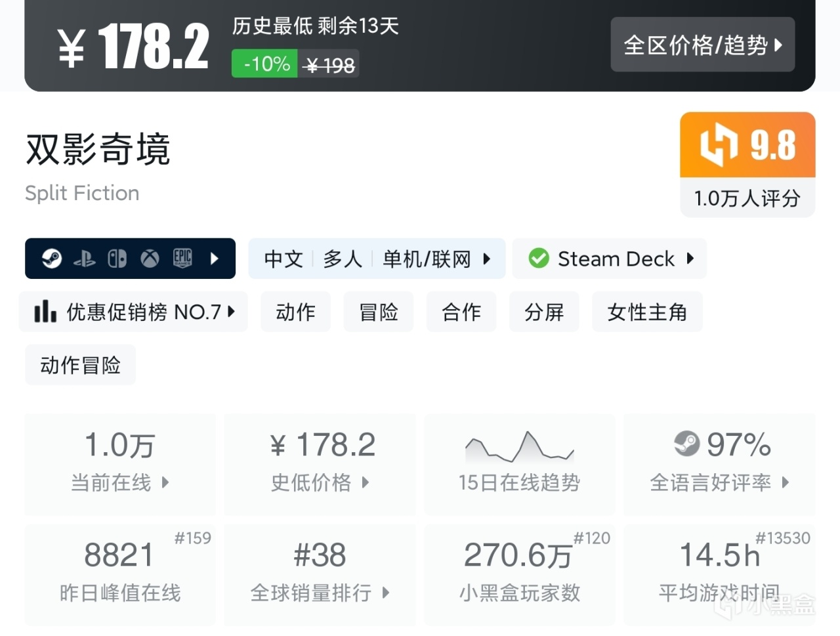840x636 pixels.
Task: Click the 单机/联网 mode label
Action: (x=427, y=259)
